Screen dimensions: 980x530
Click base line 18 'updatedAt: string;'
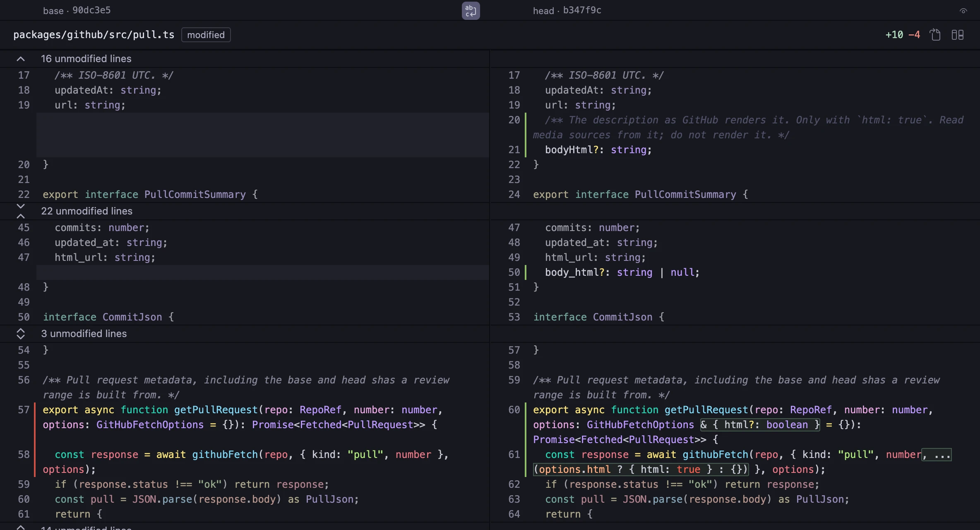(108, 90)
